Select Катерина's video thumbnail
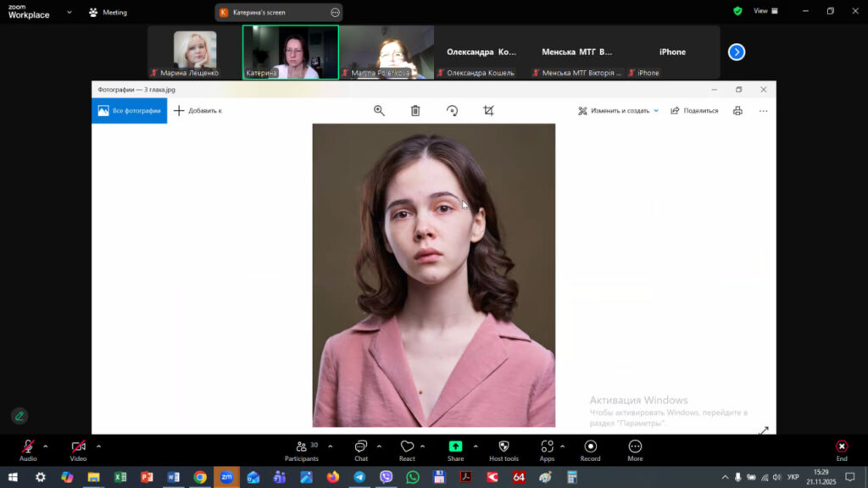Screen dimensions: 868x488 pyautogui.click(x=291, y=53)
